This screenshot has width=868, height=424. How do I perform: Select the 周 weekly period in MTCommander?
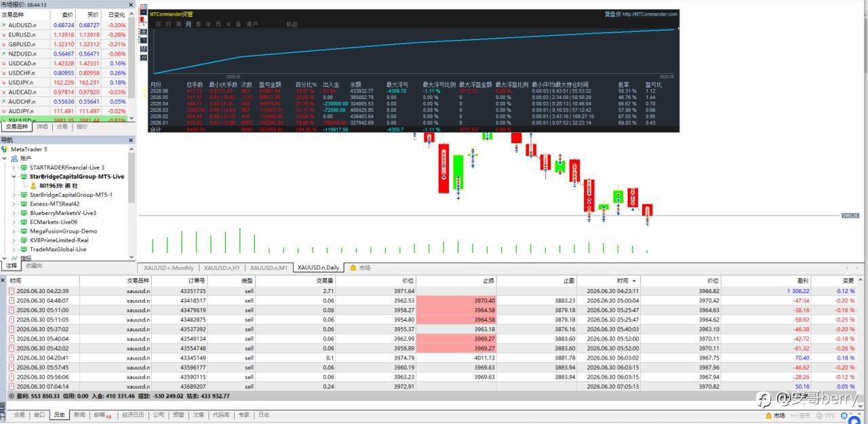pos(178,24)
